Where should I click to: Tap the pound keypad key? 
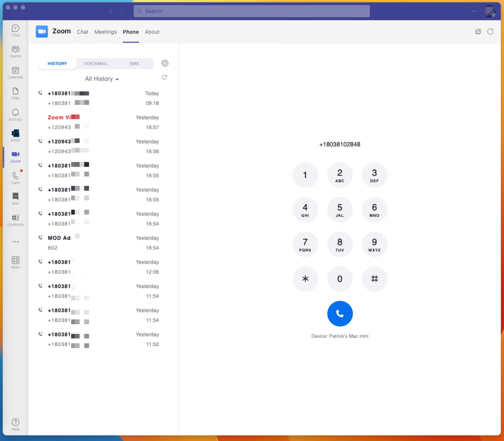point(374,279)
